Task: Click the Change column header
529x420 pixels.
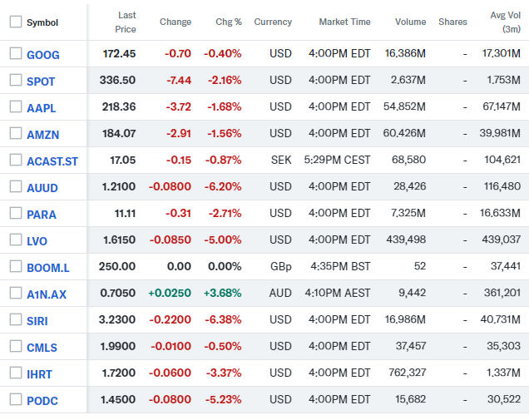Action: (175, 22)
